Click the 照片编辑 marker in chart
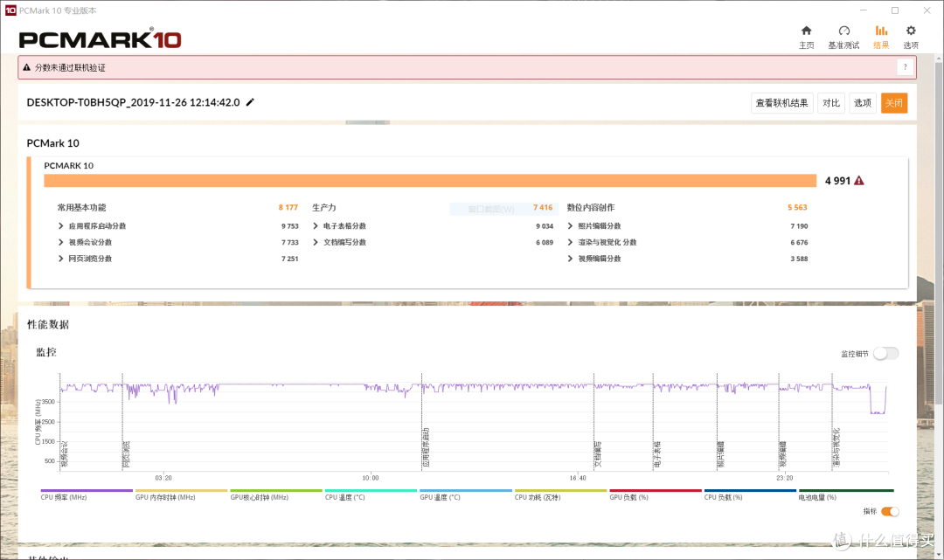Image resolution: width=944 pixels, height=560 pixels. [720, 454]
